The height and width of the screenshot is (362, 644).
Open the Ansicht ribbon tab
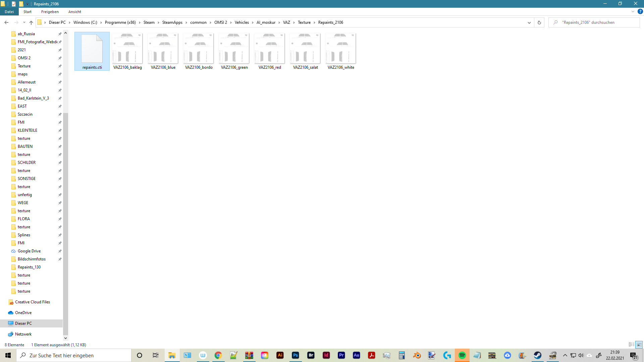[74, 12]
